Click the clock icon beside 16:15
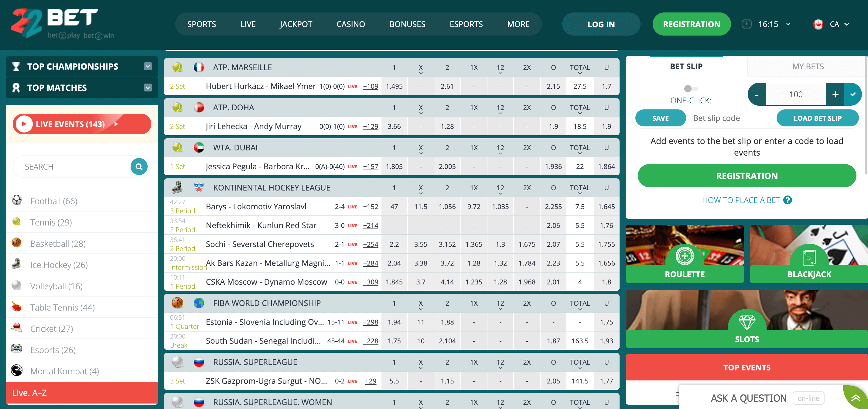 (747, 24)
